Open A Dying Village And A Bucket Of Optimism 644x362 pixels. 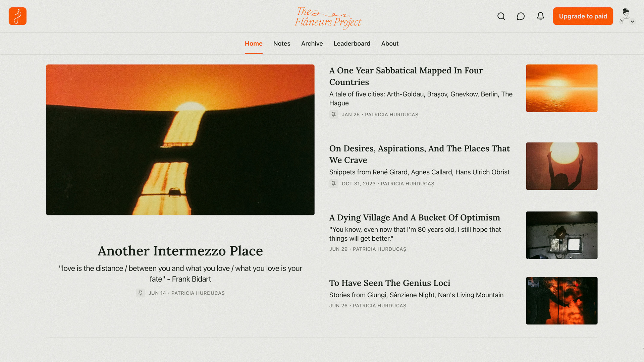point(415,218)
